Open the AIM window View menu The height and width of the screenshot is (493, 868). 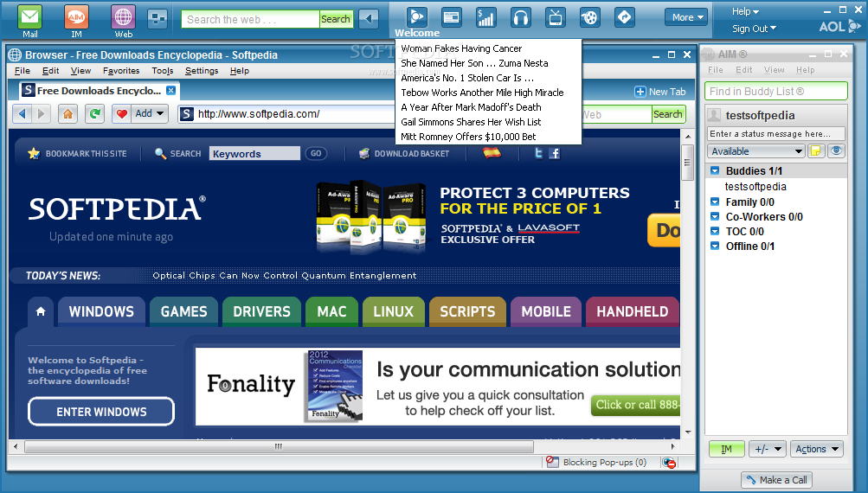(x=774, y=70)
